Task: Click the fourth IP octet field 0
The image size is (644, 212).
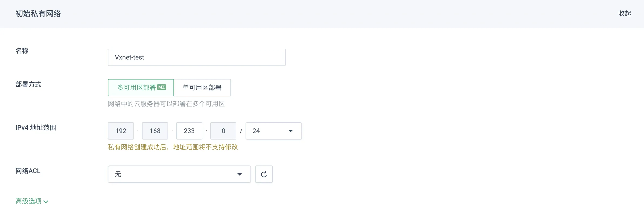Action: pyautogui.click(x=223, y=131)
